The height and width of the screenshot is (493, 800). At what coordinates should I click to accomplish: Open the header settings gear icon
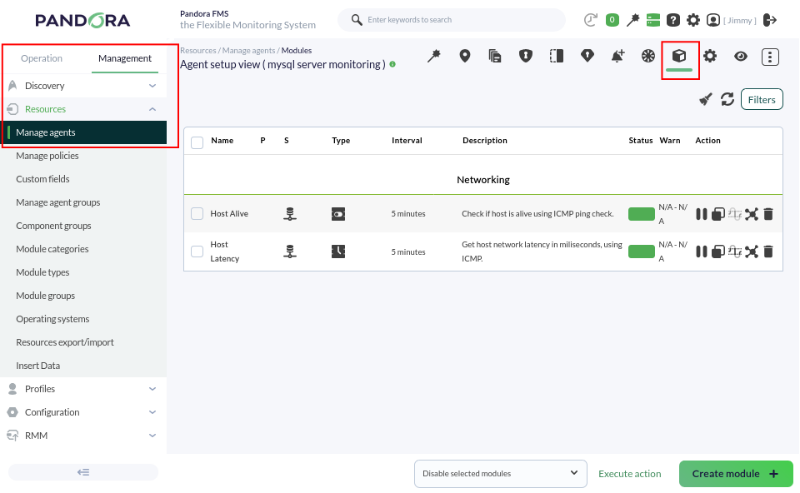tap(693, 20)
